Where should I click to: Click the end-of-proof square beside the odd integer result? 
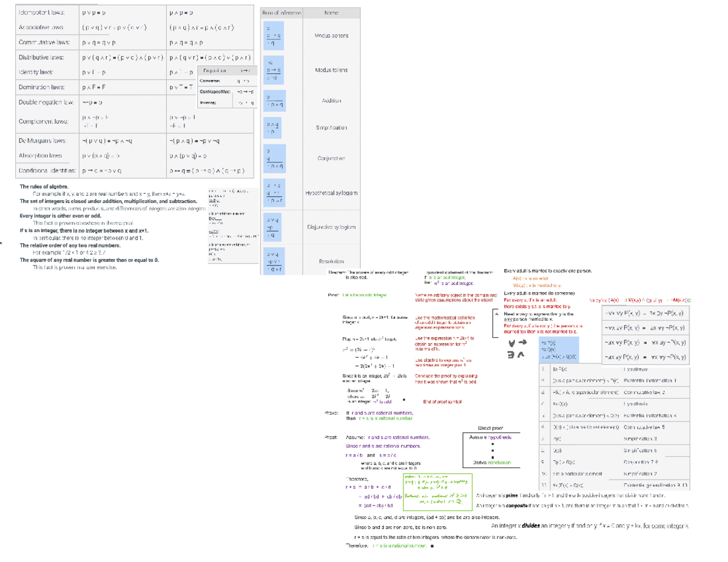(x=404, y=400)
